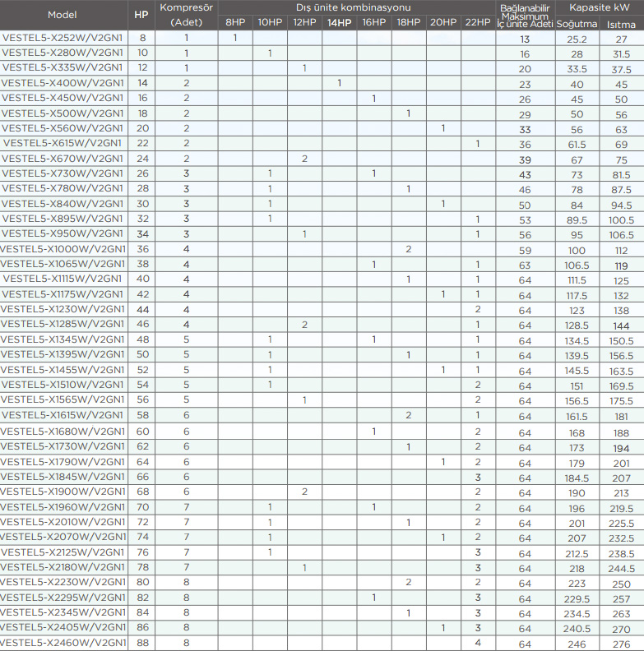This screenshot has width=644, height=651.
Task: Select model VESTEL5-X1285W/V2GN1
Action: (x=63, y=324)
